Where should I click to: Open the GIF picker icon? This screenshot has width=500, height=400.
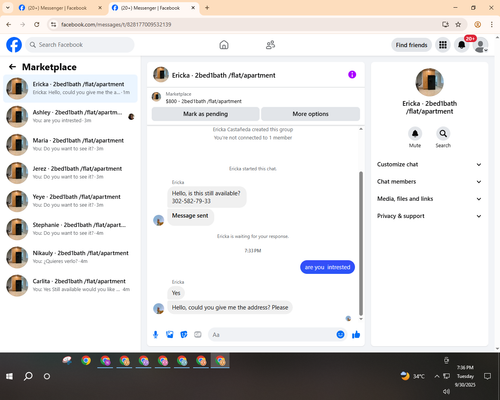(198, 334)
